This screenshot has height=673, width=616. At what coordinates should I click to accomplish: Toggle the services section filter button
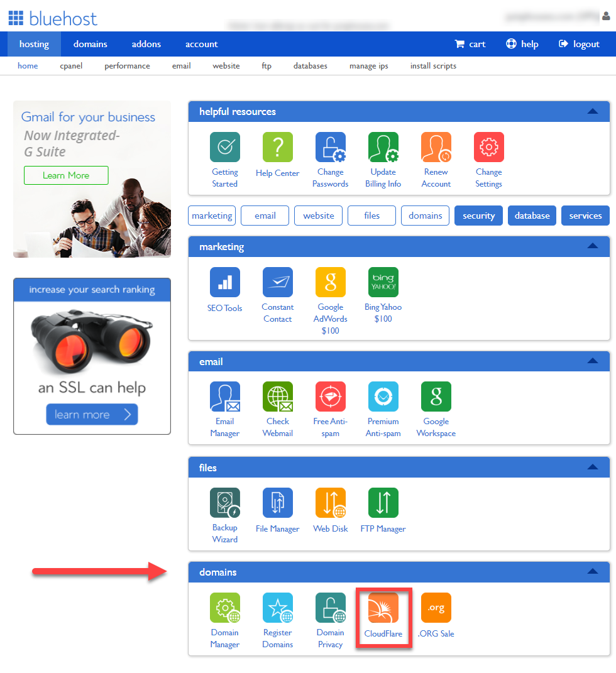[x=586, y=216]
